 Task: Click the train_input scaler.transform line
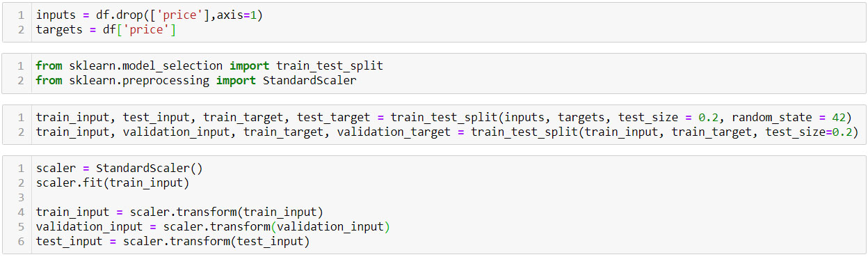tap(179, 212)
